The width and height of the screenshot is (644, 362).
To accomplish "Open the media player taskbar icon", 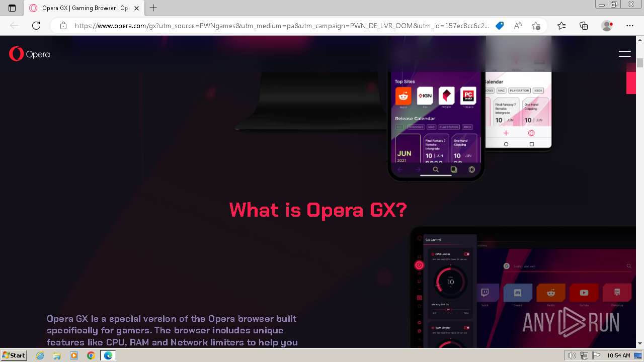I will 74,355.
